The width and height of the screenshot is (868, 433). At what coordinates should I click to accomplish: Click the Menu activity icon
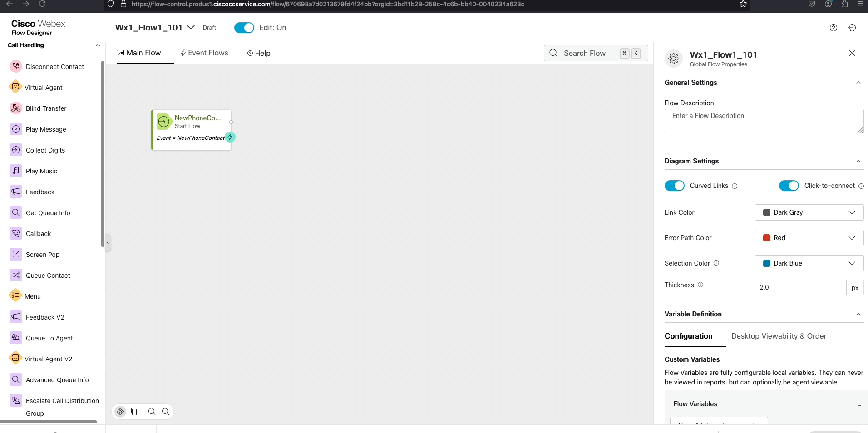pyautogui.click(x=15, y=295)
